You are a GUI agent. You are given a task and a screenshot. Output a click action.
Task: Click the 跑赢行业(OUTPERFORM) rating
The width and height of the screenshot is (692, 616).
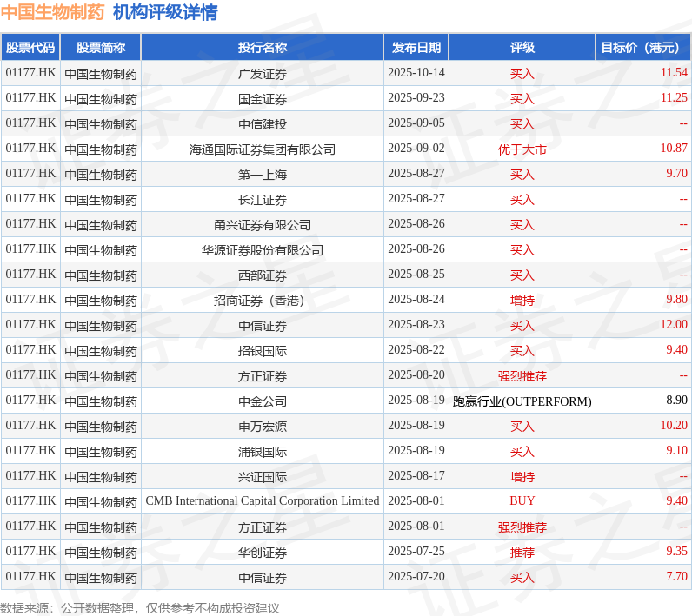[522, 401]
